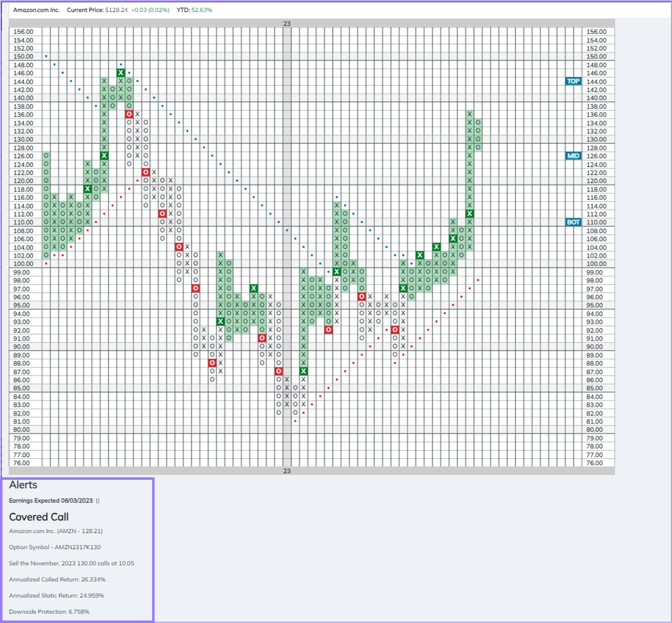
Task: Click the 76.00 label on right axis
Action: [594, 463]
